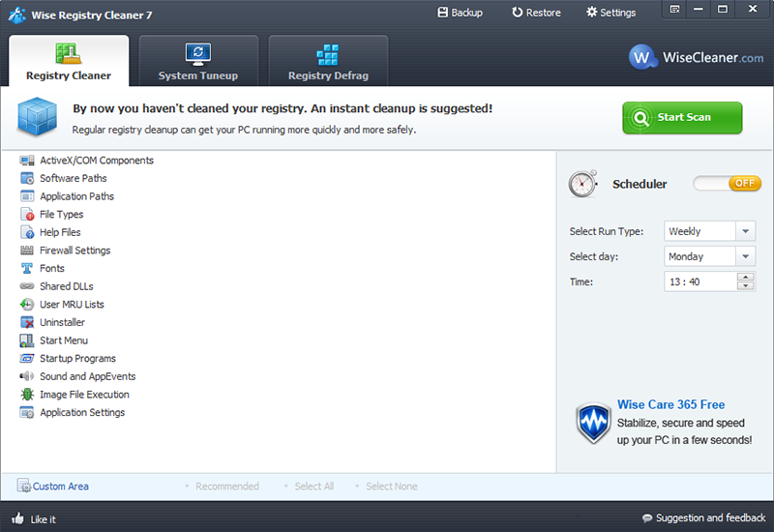Open the window menu dropdown arrow in title bar

tap(675, 10)
